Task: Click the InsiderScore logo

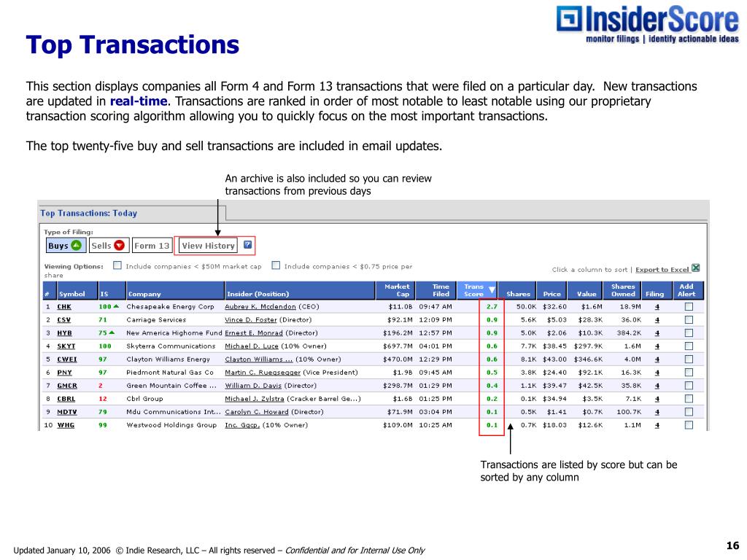Action: pos(648,24)
